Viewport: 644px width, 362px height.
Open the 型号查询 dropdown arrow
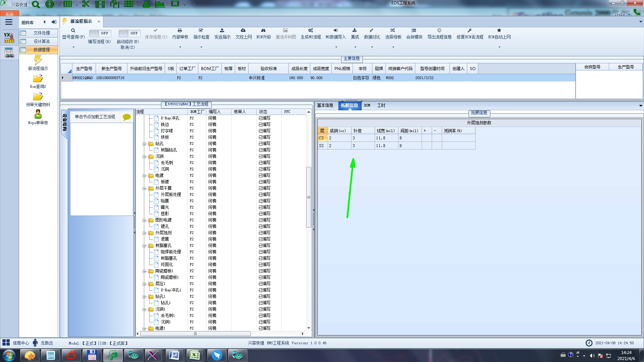(x=73, y=47)
